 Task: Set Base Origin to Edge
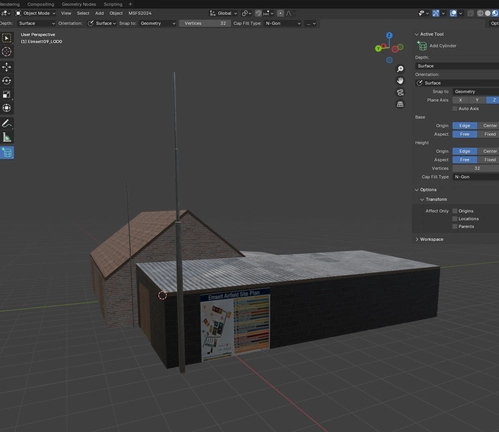point(465,126)
